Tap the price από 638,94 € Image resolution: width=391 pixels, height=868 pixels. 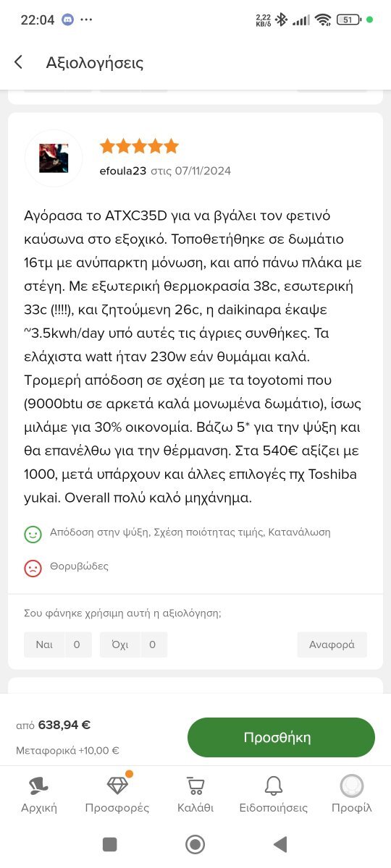pyautogui.click(x=54, y=725)
